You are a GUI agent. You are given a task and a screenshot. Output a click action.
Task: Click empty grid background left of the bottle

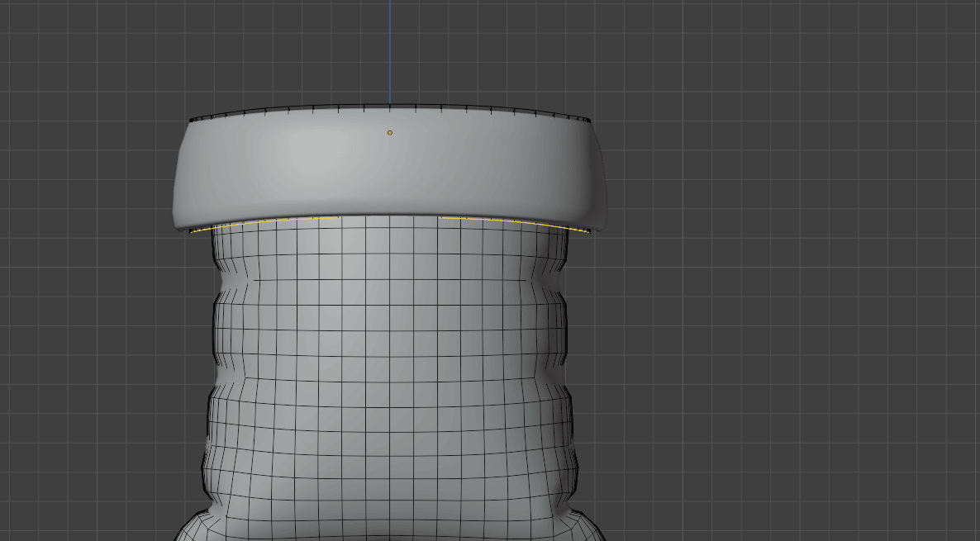91,330
